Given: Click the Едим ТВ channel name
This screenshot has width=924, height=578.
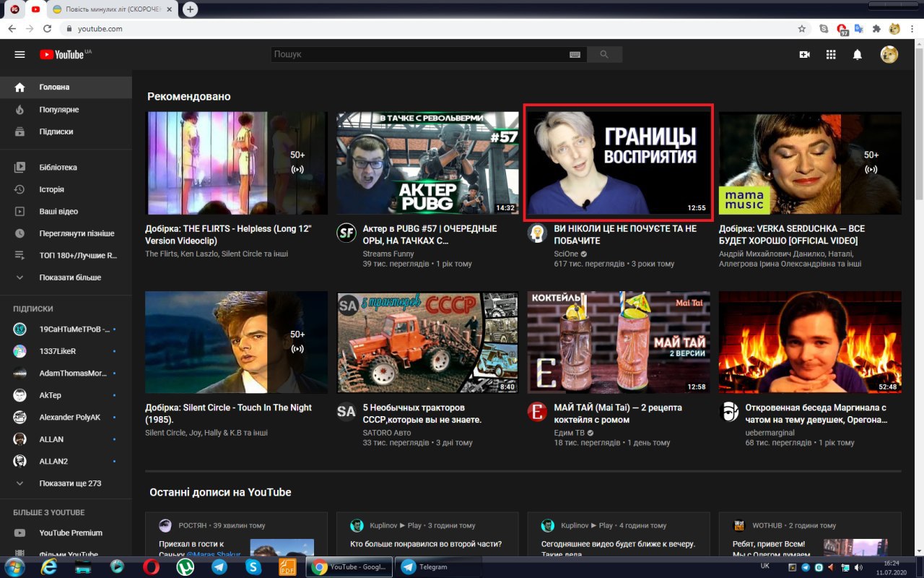Looking at the screenshot, I should click(x=570, y=433).
